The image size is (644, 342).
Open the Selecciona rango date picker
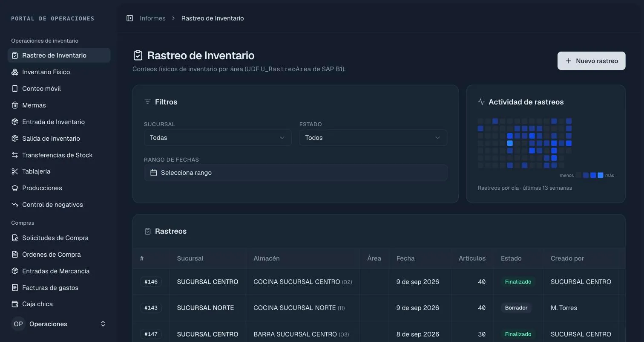(x=296, y=173)
